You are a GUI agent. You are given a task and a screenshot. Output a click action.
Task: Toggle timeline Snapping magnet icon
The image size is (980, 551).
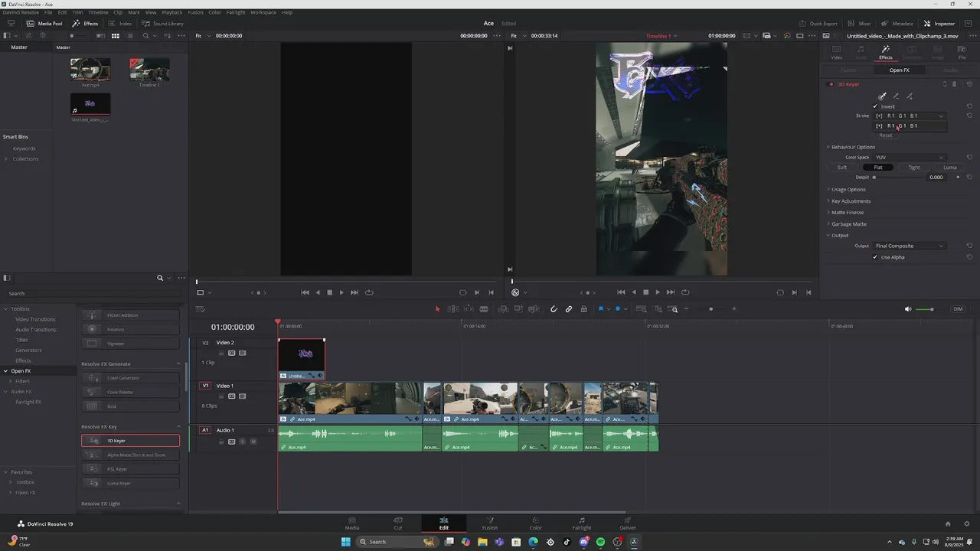554,309
